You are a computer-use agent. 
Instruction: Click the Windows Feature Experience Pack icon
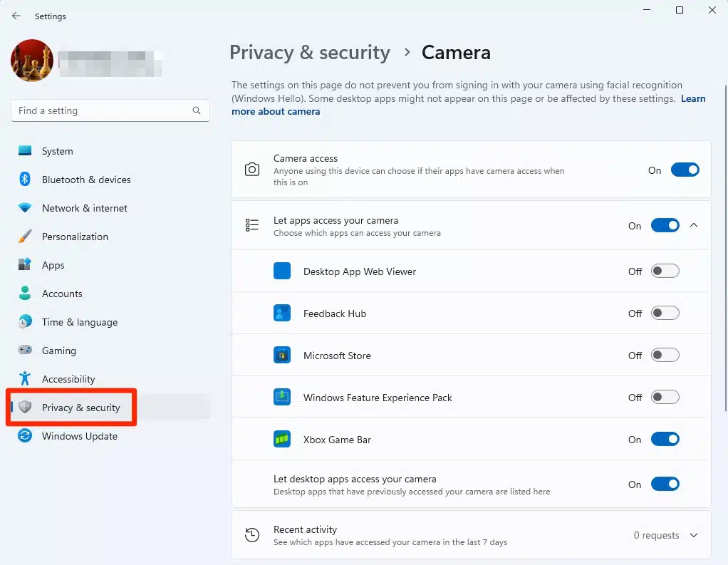pyautogui.click(x=282, y=398)
